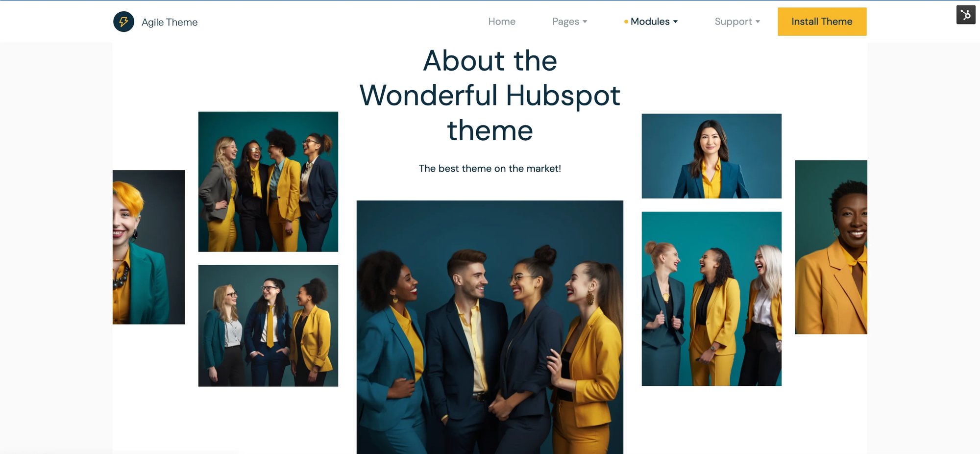Open the photo of three women with yellow tie
980x454 pixels.
pos(268,326)
